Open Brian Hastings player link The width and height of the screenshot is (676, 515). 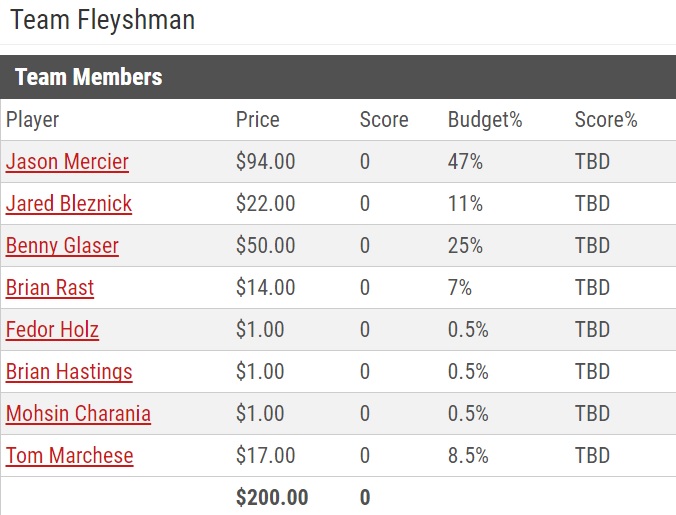[69, 372]
